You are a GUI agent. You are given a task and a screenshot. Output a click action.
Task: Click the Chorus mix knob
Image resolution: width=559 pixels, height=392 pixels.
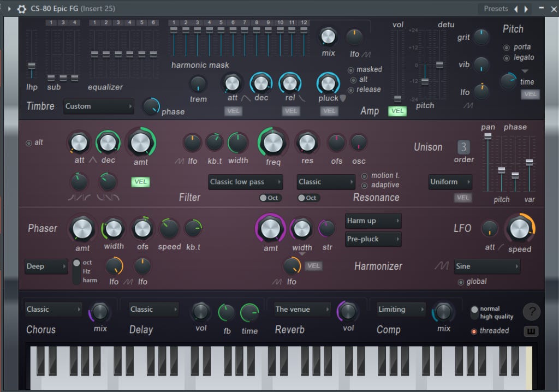click(100, 311)
